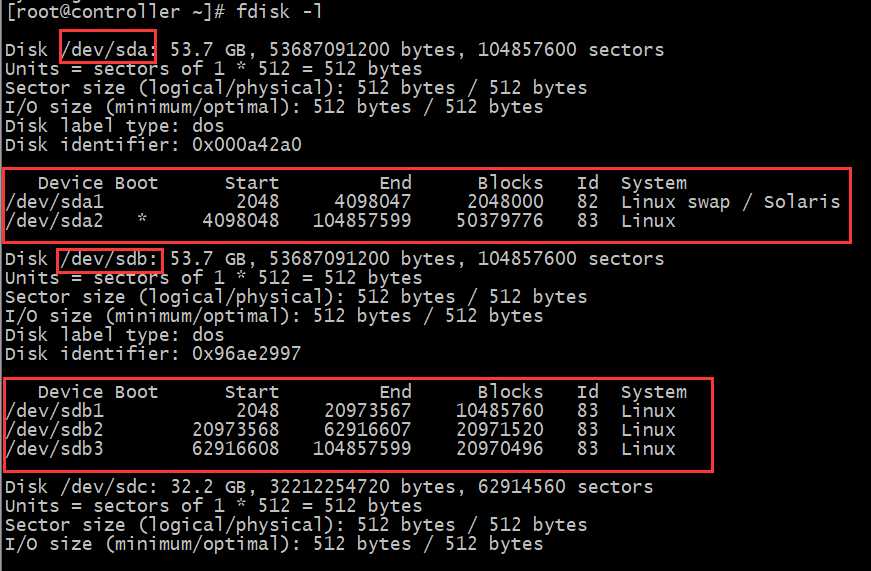Viewport: 871px width, 571px height.
Task: Select the /dev/sda2 partition entry
Action: tap(48, 221)
